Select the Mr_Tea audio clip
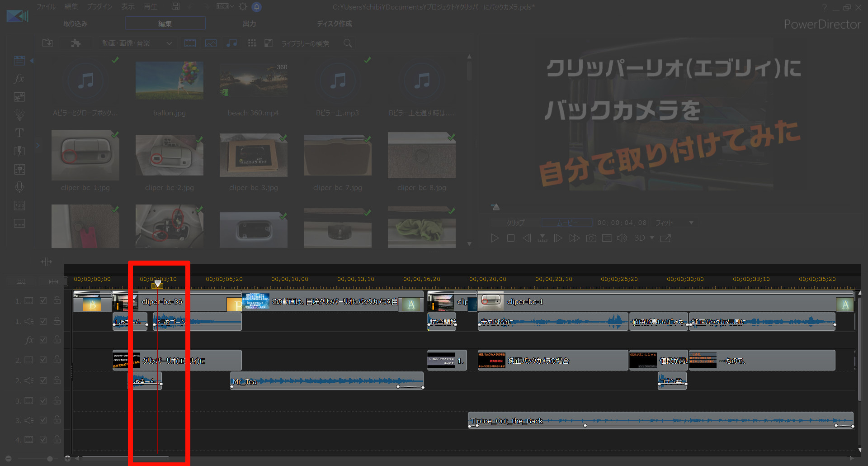This screenshot has width=868, height=466. [327, 381]
